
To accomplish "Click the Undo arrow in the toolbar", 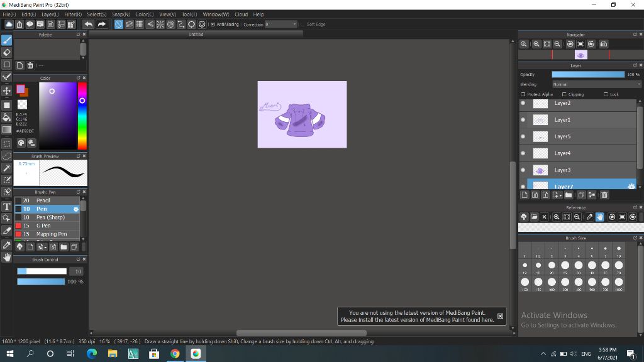I will click(88, 25).
